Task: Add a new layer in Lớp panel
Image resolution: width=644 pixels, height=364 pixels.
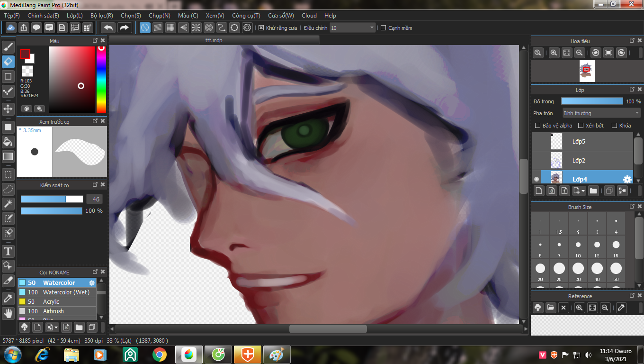Action: [538, 191]
